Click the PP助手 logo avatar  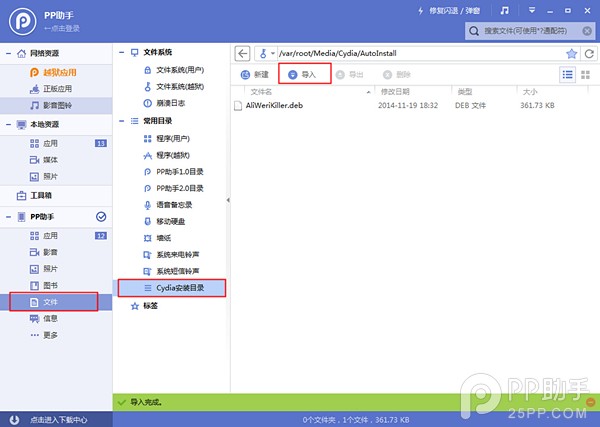(23, 22)
